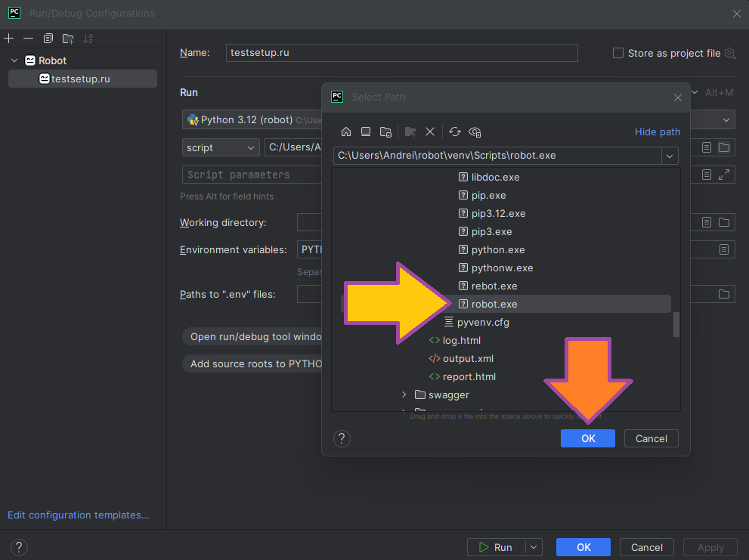The width and height of the screenshot is (749, 560).
Task: Select libdoc.exe in the file tree
Action: pyautogui.click(x=495, y=178)
